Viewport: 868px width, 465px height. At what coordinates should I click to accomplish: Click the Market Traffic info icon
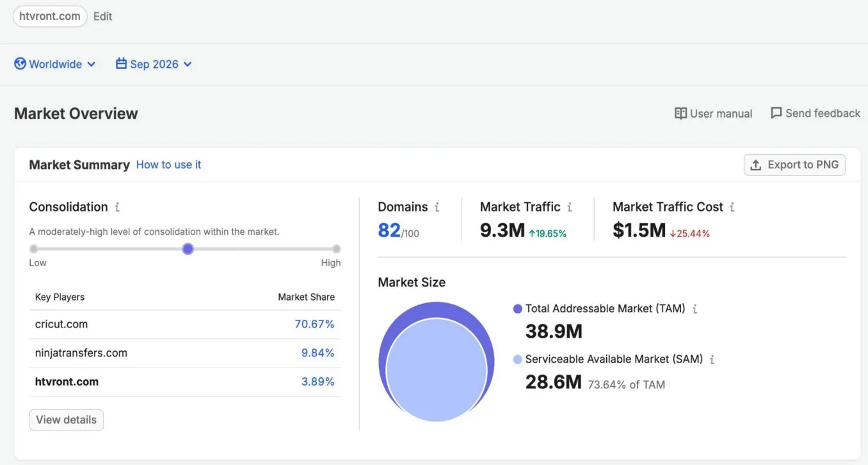click(569, 207)
